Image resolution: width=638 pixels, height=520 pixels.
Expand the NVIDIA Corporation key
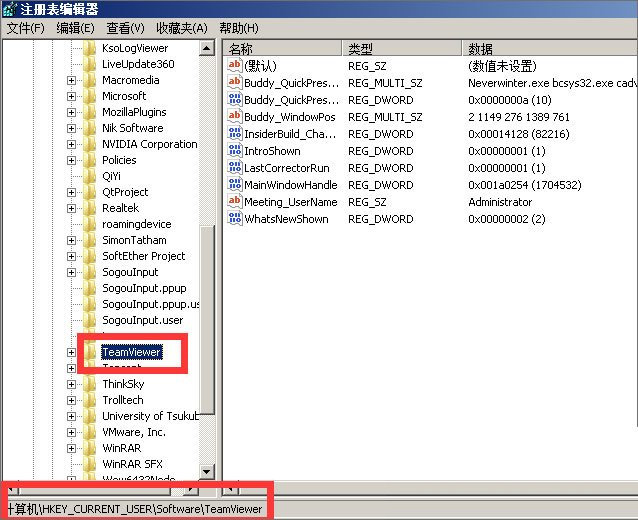71,144
